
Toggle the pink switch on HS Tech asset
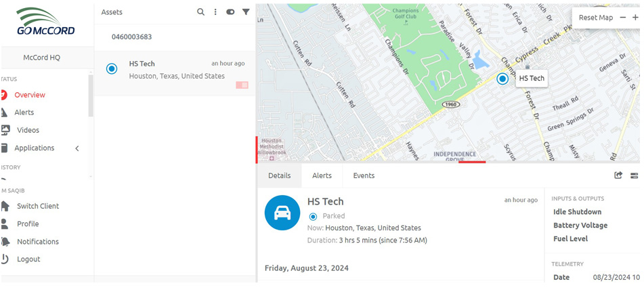[242, 85]
